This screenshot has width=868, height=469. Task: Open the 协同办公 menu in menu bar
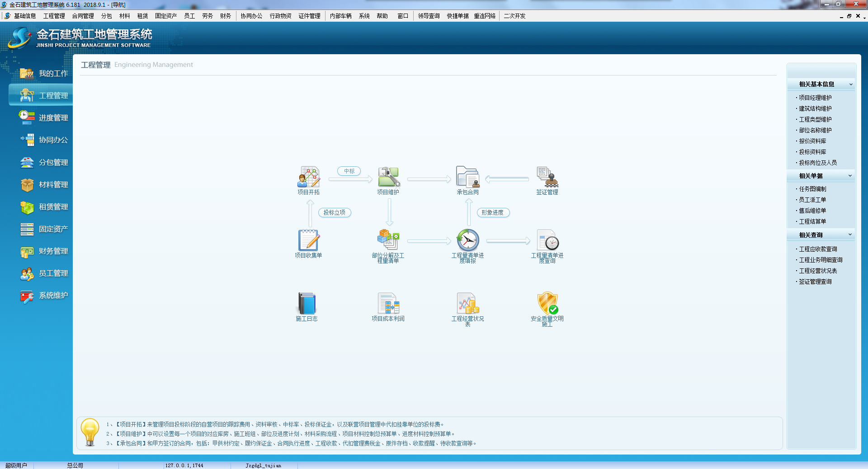[251, 16]
